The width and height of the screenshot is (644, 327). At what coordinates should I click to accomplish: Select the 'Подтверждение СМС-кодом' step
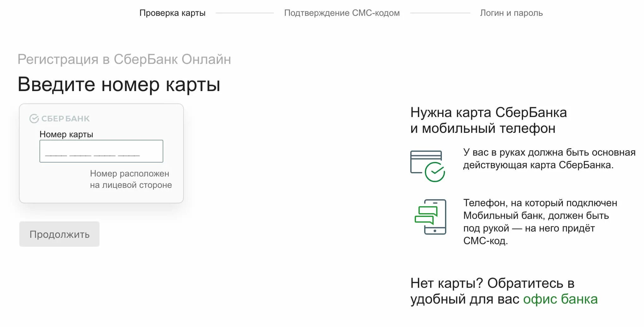[342, 13]
